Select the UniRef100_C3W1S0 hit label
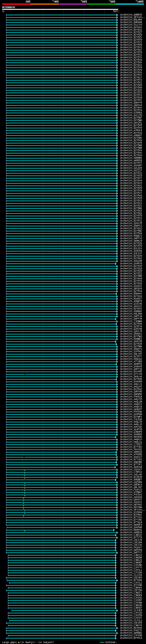146x644 pixels. tap(131, 535)
